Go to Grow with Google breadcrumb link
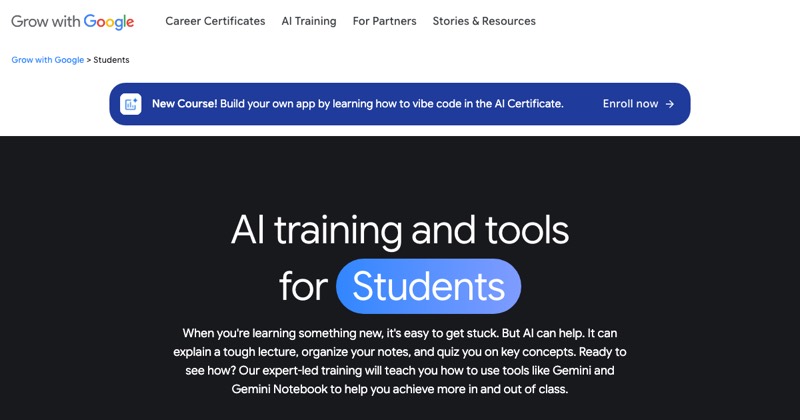 (47, 60)
